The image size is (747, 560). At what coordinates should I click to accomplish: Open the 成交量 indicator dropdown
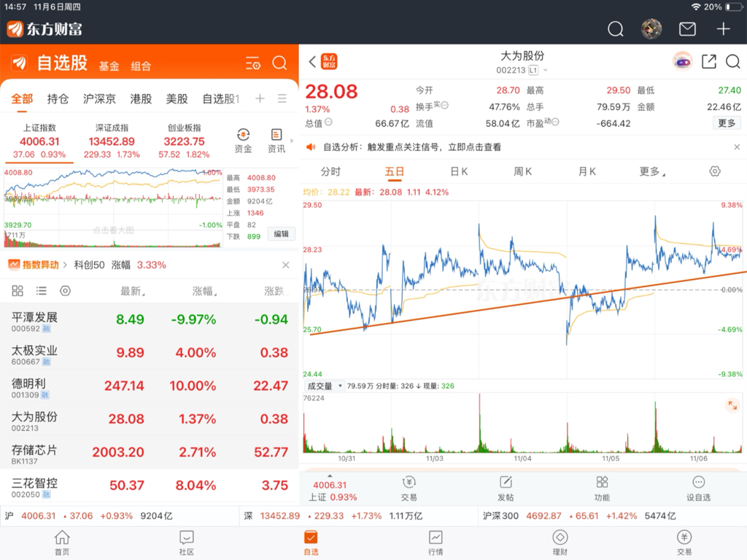click(325, 386)
